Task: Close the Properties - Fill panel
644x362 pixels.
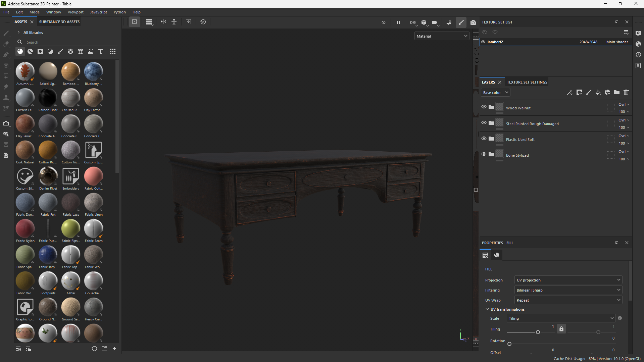Action: 627,243
